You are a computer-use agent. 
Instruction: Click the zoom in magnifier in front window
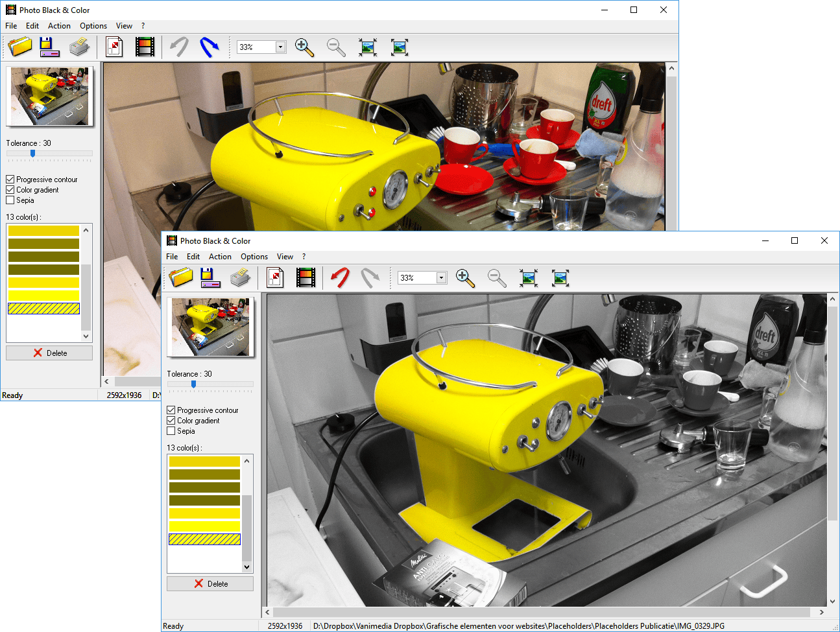click(x=465, y=278)
